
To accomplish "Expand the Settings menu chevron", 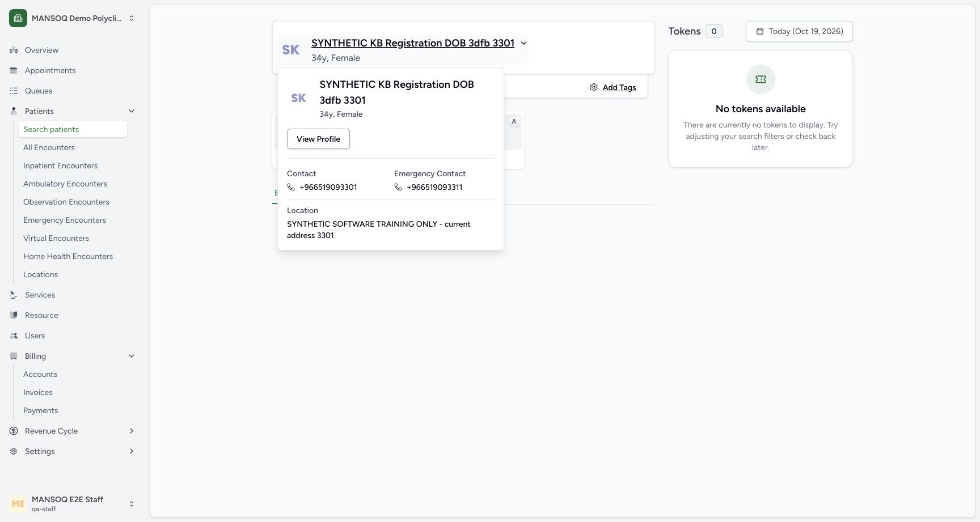I will coord(132,451).
